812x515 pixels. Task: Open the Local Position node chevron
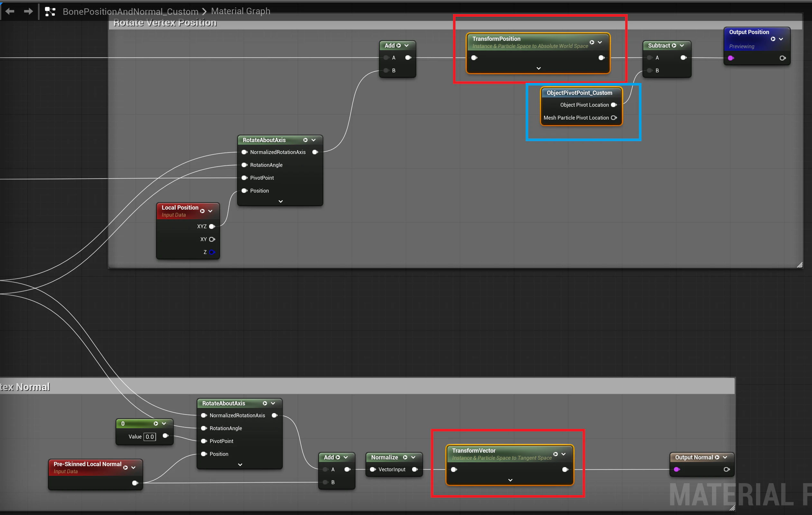(210, 211)
